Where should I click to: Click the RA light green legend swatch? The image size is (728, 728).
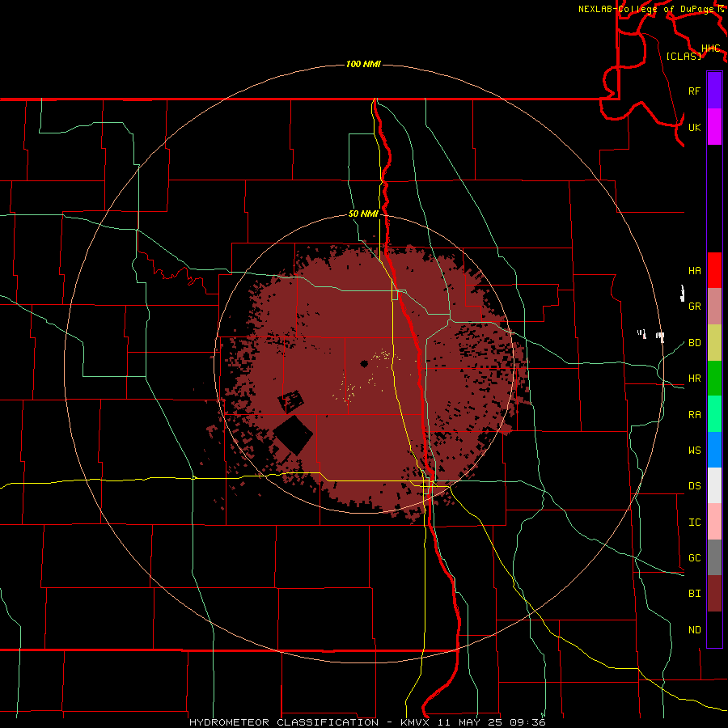pos(714,414)
